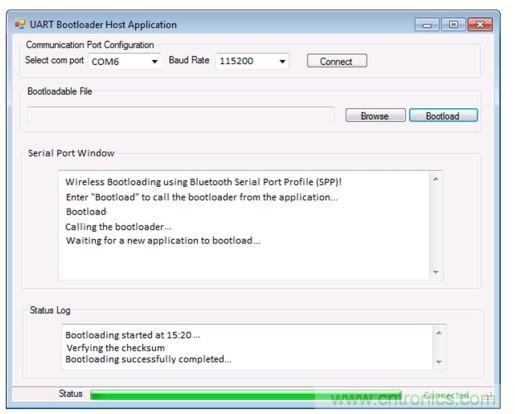
Task: Click the Browse button
Action: pyautogui.click(x=375, y=115)
